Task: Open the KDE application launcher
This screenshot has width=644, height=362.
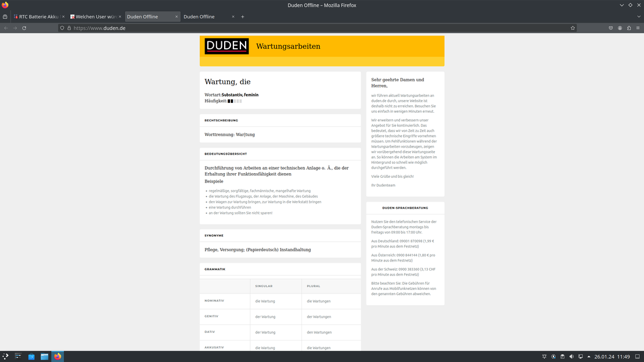Action: (x=6, y=356)
